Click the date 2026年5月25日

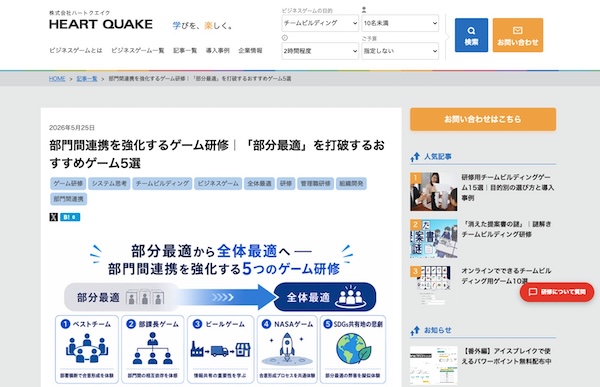click(72, 127)
